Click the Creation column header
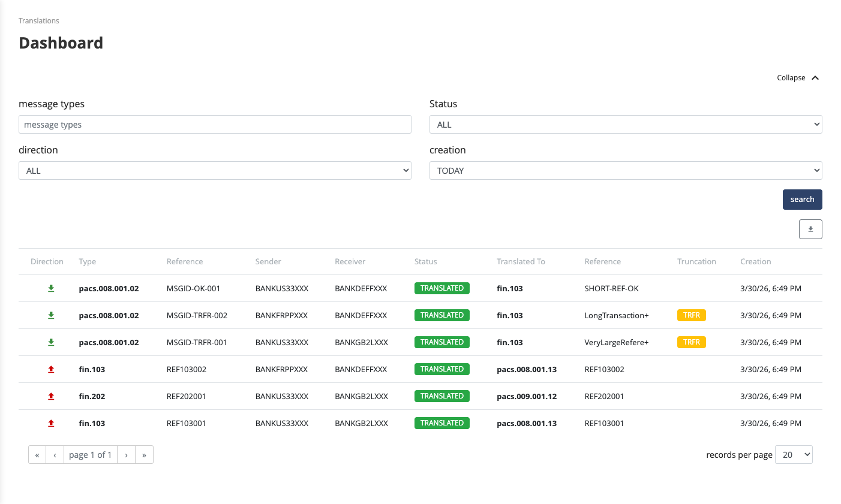The height and width of the screenshot is (504, 841). (x=756, y=262)
